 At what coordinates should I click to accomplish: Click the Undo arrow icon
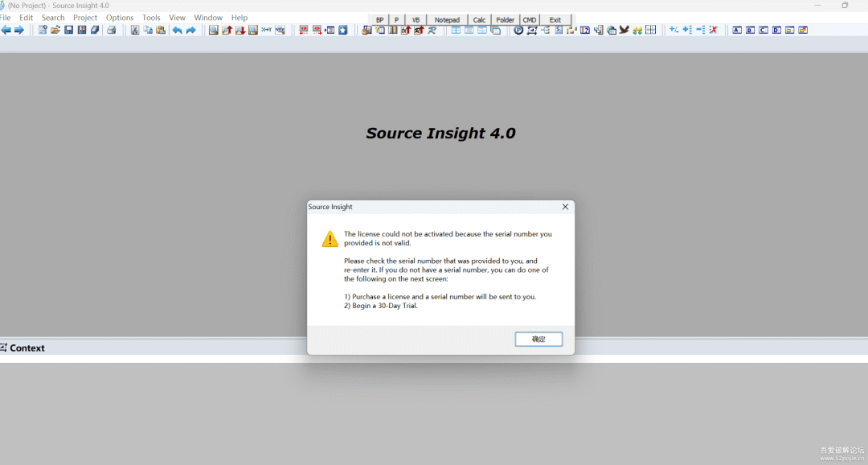point(177,31)
